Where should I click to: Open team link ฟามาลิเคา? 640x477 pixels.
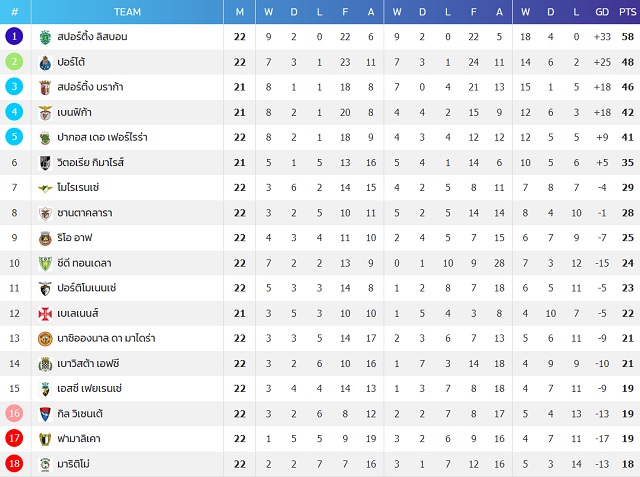[x=79, y=439]
